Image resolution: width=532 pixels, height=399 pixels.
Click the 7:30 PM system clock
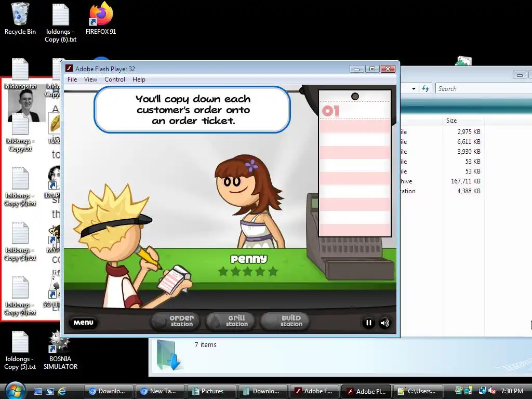(x=512, y=391)
